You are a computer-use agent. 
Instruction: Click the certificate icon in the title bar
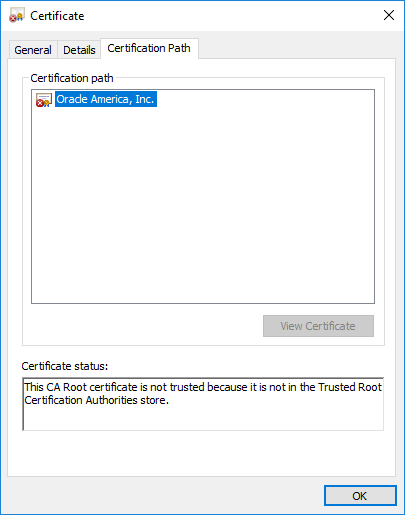pos(17,15)
